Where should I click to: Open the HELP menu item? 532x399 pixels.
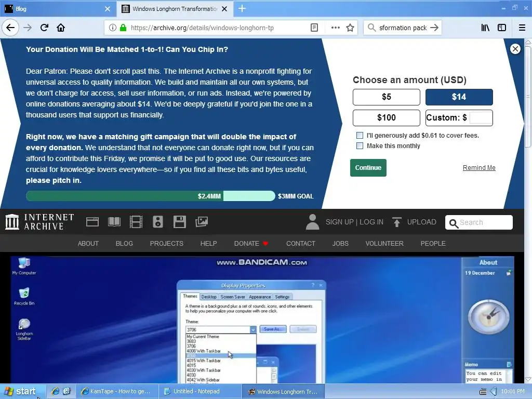(x=208, y=244)
